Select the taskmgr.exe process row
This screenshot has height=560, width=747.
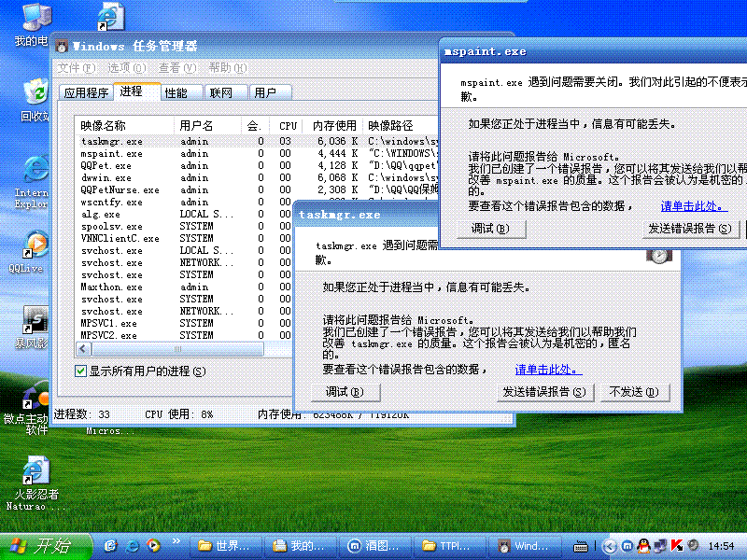click(x=258, y=142)
